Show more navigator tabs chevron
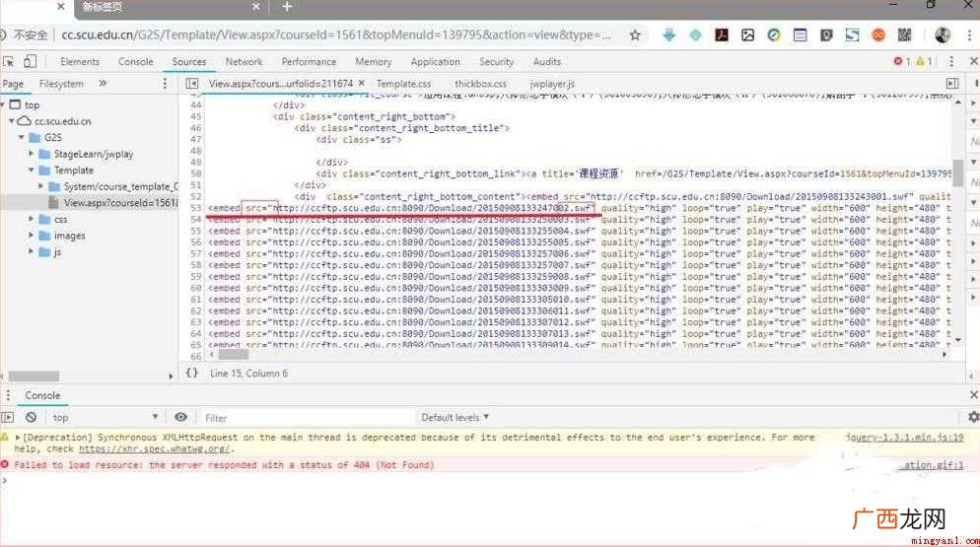The width and height of the screenshot is (980, 547). [x=103, y=83]
